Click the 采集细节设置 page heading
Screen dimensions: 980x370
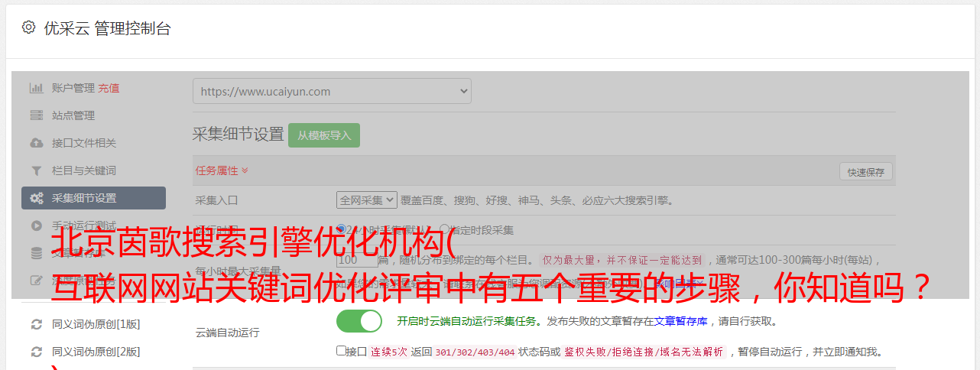(x=238, y=135)
